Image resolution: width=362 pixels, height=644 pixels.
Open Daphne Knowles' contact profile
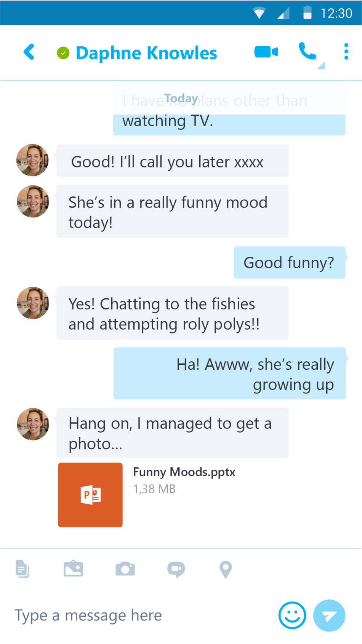tap(146, 53)
